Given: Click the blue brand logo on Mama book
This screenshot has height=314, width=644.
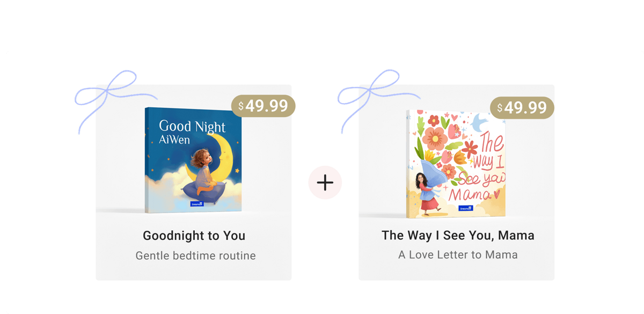Looking at the screenshot, I should coord(465,208).
